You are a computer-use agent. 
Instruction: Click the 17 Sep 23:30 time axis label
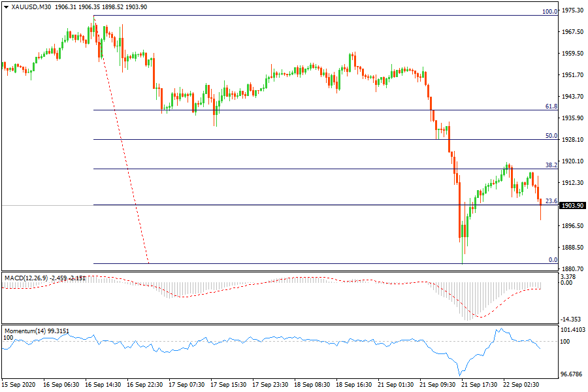pos(270,385)
